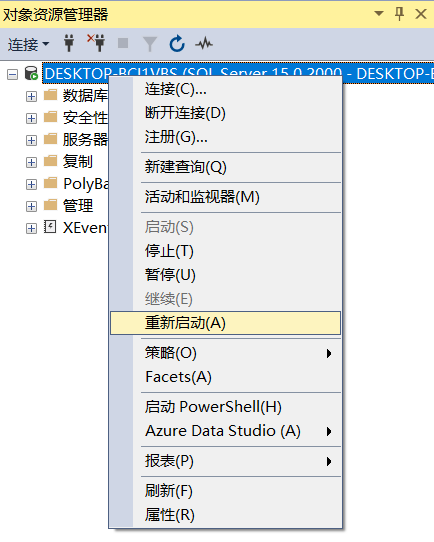
Task: Collapse the DESKTOP server root node
Action: [12, 74]
